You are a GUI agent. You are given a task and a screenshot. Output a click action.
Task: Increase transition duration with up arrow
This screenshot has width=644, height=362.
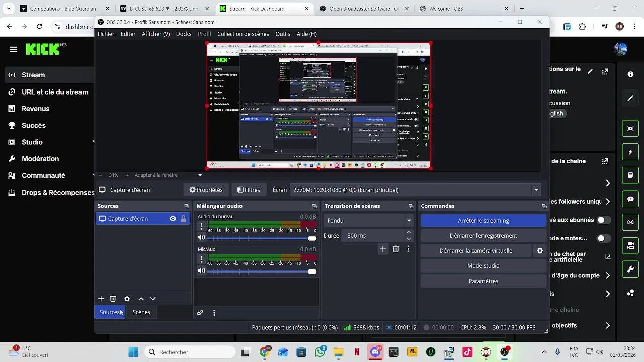point(409,233)
